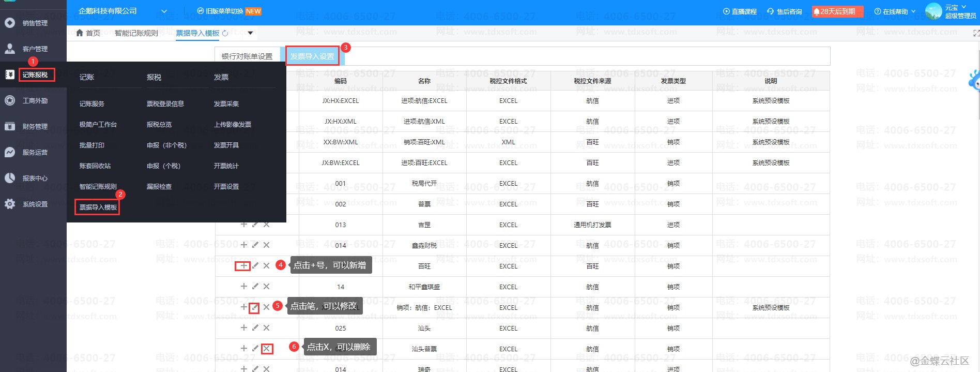This screenshot has width=980, height=372.
Task: Choose 发票采集 from the 发票 menu column
Action: 226,104
